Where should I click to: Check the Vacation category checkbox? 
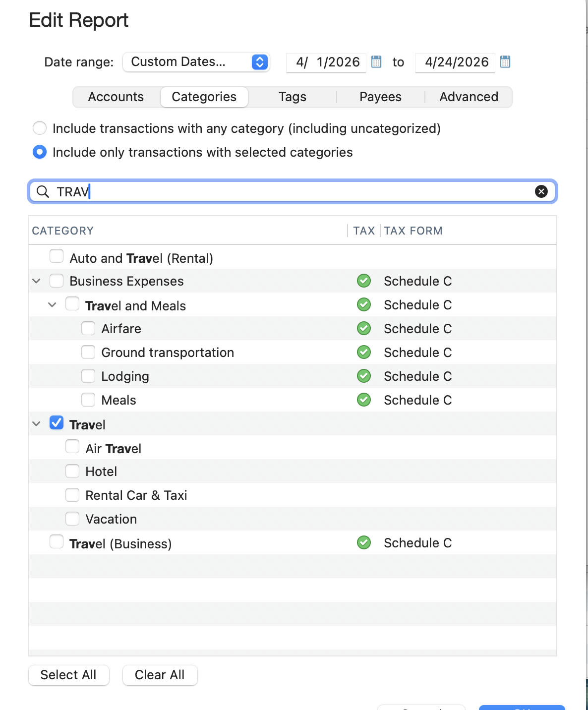pos(72,519)
